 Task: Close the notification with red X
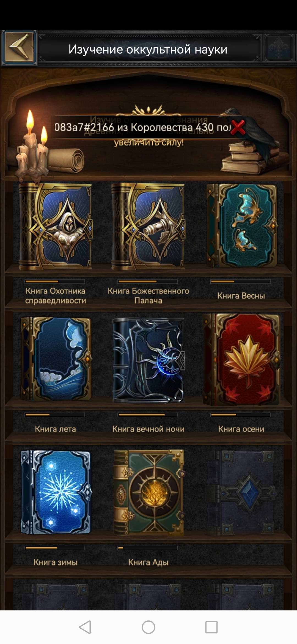pos(238,127)
